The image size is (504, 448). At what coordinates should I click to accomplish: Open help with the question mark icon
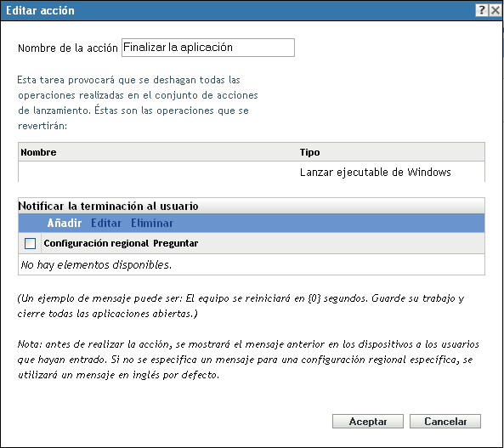tap(482, 10)
